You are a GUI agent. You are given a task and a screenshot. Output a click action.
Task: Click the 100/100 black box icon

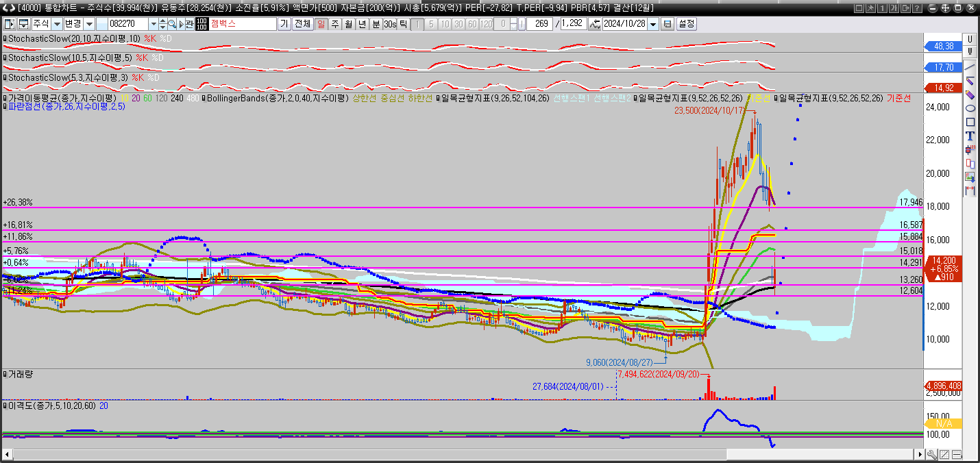pyautogui.click(x=201, y=24)
